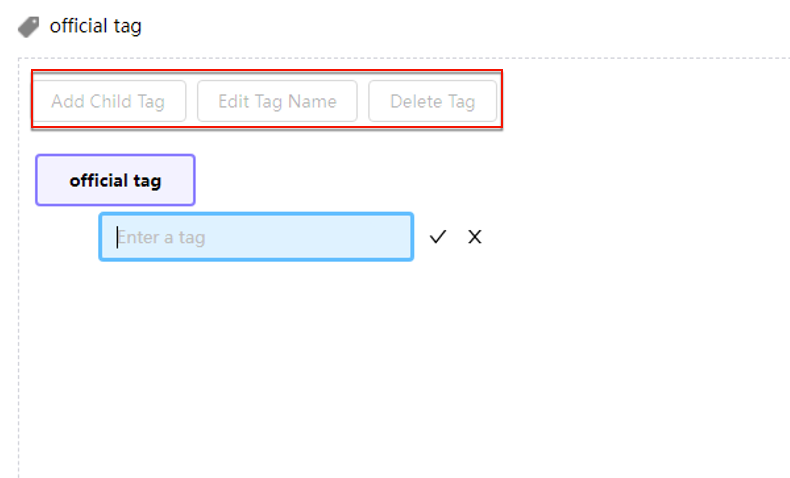Viewport: 790px width, 478px height.
Task: Choose Add Child Tag in action bar
Action: point(109,101)
